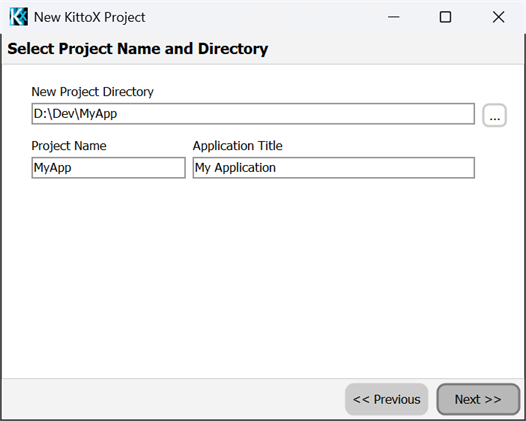The width and height of the screenshot is (526, 421).
Task: Focus the New Project Directory field
Action: (253, 114)
